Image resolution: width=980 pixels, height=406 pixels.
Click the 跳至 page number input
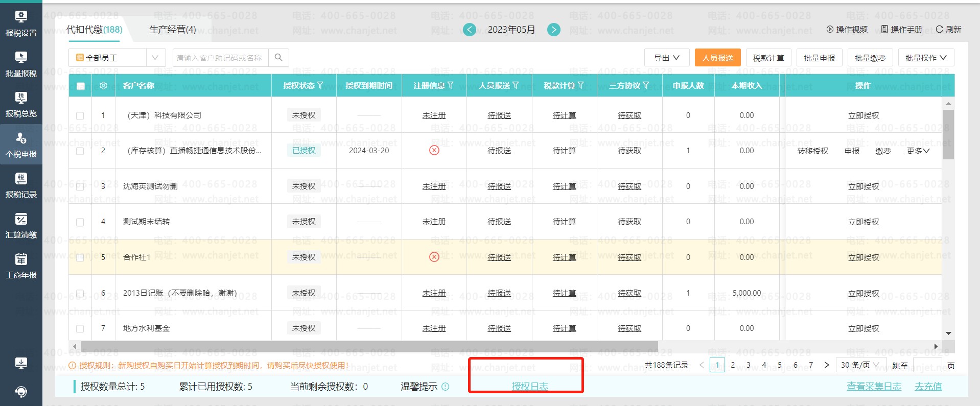click(x=927, y=365)
